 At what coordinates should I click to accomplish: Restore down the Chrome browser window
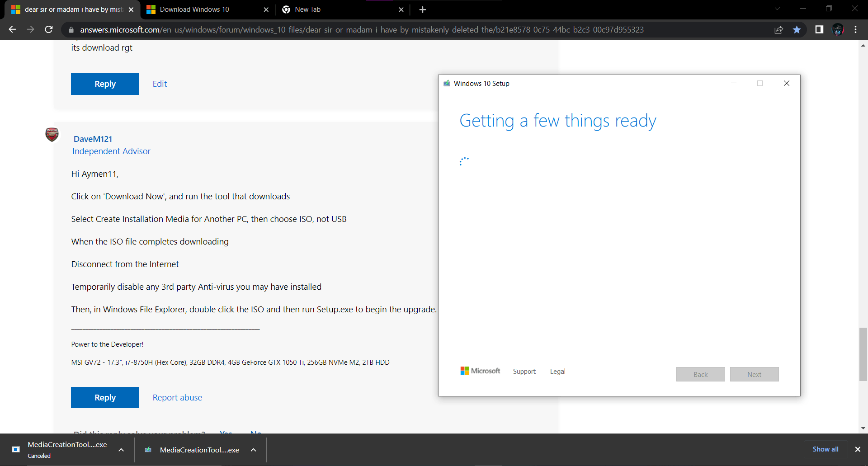829,9
